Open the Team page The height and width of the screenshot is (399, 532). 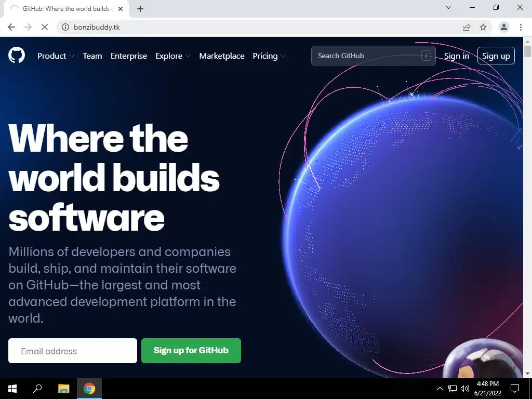[92, 56]
